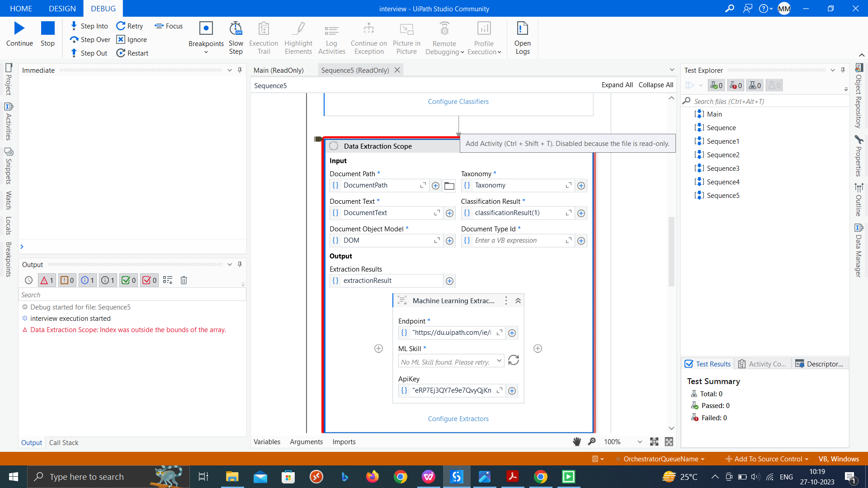
Task: Select the pan hand tool
Action: click(577, 442)
